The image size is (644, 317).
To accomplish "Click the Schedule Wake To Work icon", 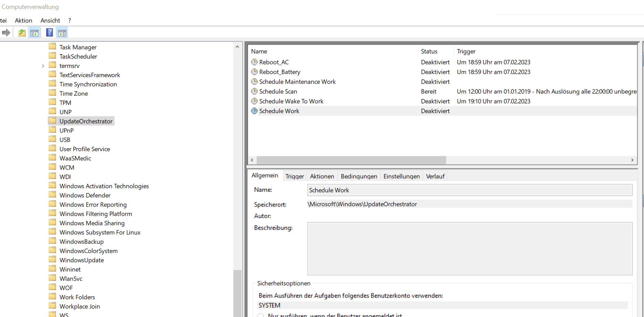I will tap(254, 101).
